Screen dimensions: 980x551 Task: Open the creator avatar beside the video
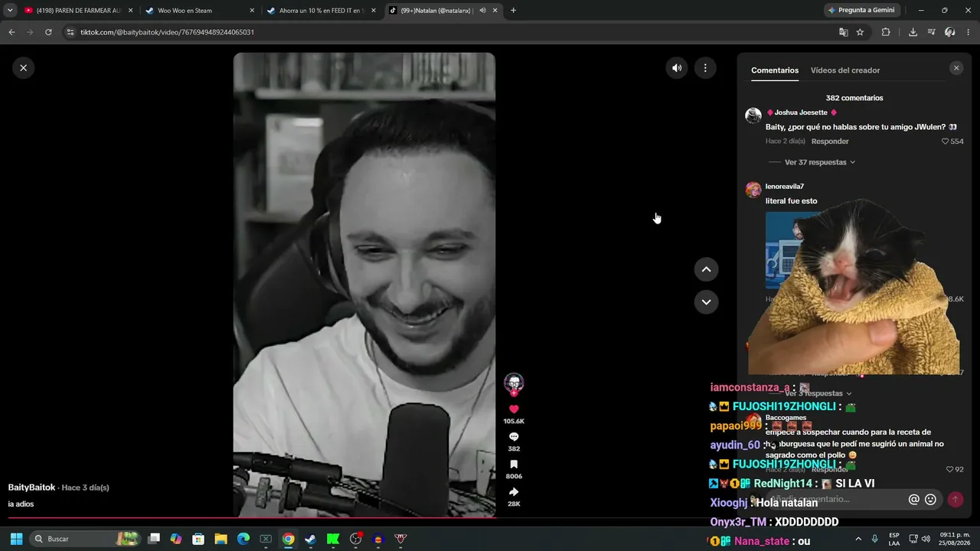514,383
